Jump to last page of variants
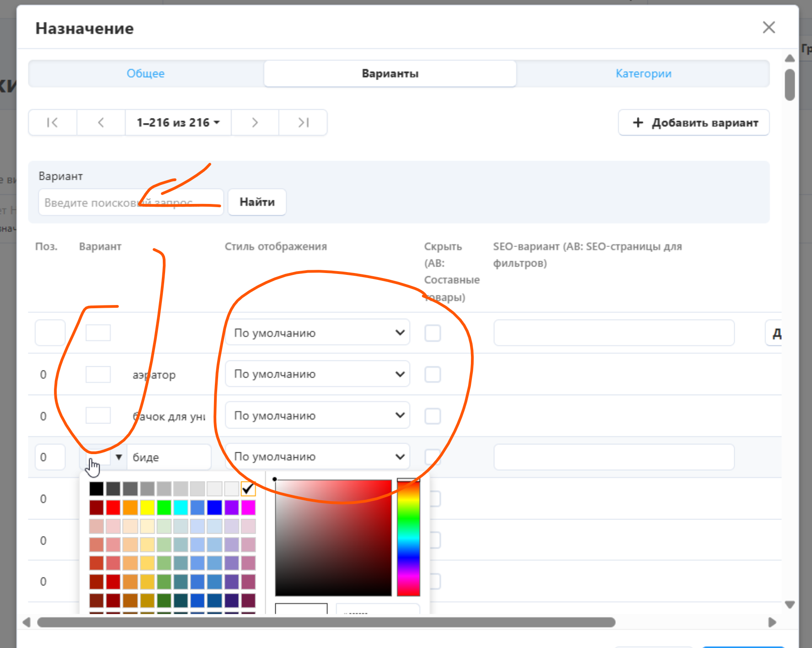812x648 pixels. [303, 123]
